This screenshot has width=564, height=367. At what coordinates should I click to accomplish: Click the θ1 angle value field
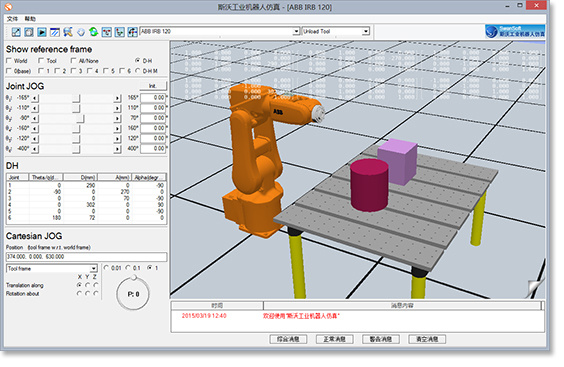pyautogui.click(x=153, y=98)
